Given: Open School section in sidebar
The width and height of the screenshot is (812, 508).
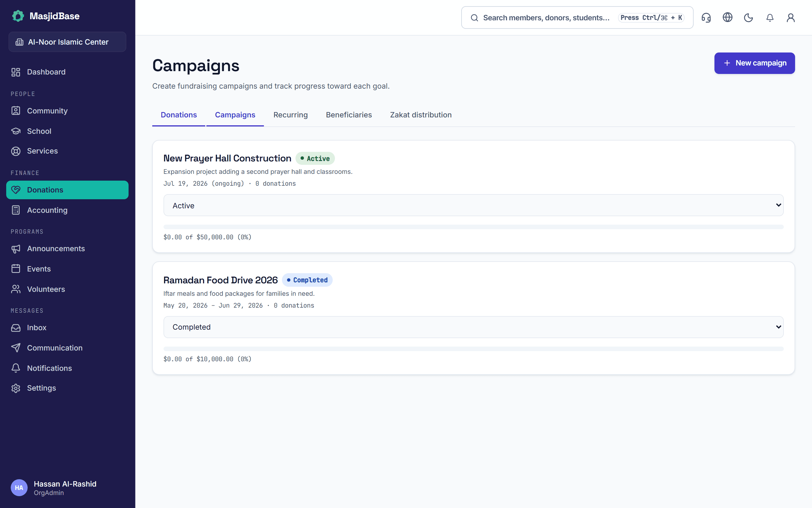Looking at the screenshot, I should coord(67,131).
